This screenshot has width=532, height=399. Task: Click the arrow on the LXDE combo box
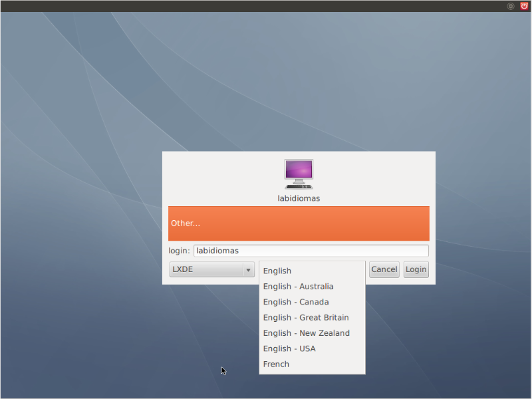click(x=248, y=269)
